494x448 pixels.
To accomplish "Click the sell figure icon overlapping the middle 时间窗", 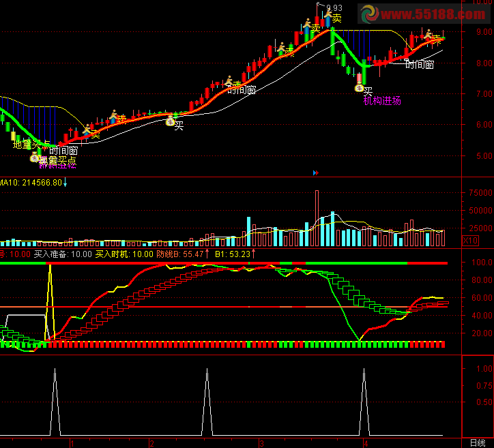I will (x=229, y=80).
